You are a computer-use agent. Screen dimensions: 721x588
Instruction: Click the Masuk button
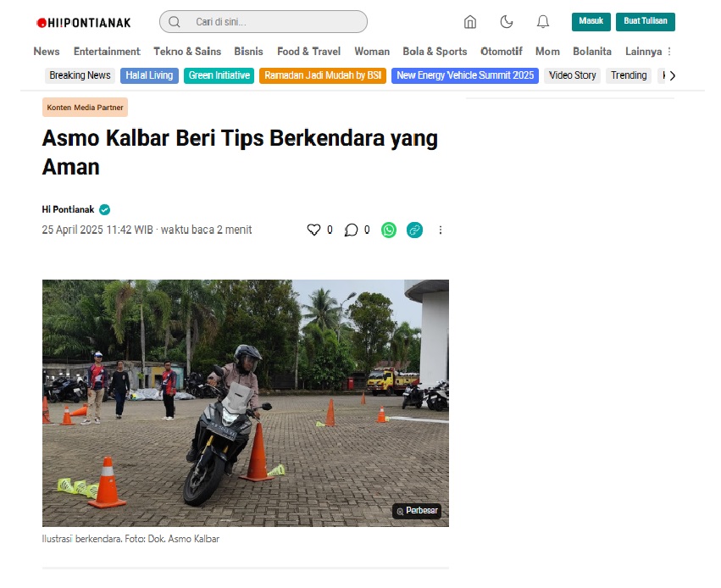point(591,22)
